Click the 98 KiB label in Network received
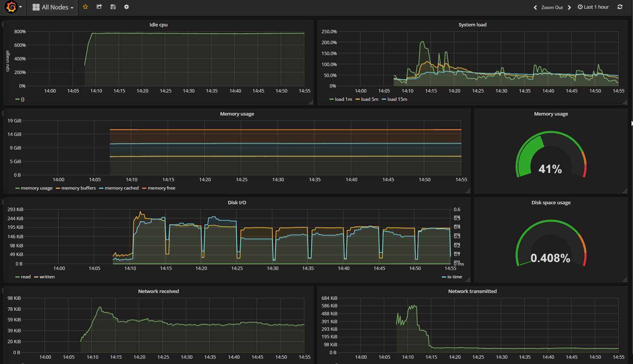This screenshot has width=633, height=364. point(14,298)
